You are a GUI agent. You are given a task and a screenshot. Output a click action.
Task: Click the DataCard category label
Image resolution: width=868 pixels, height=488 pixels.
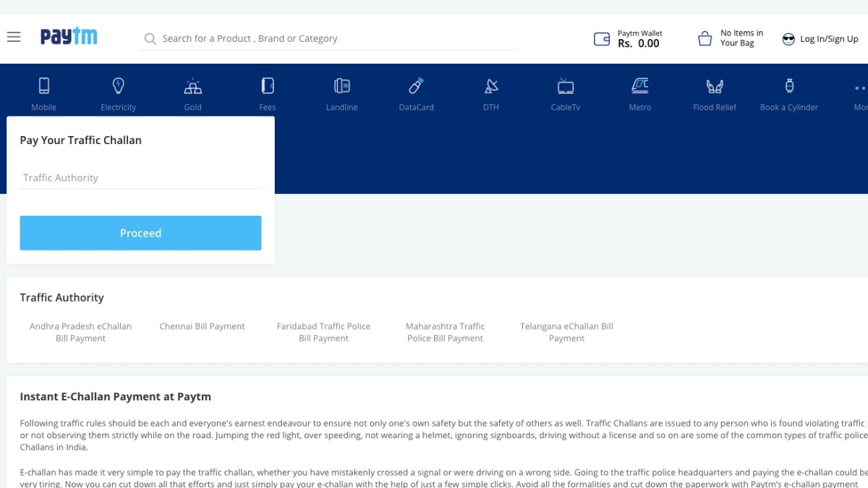point(417,107)
